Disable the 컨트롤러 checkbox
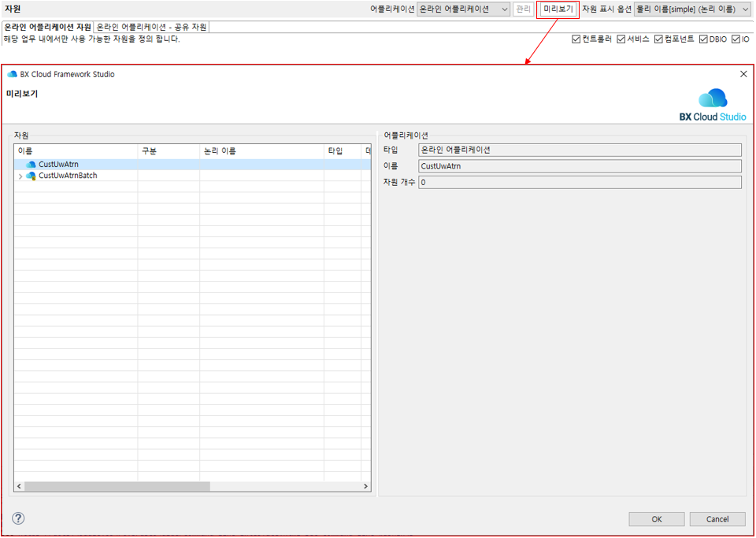Screen dimensions: 756x538 [574, 37]
